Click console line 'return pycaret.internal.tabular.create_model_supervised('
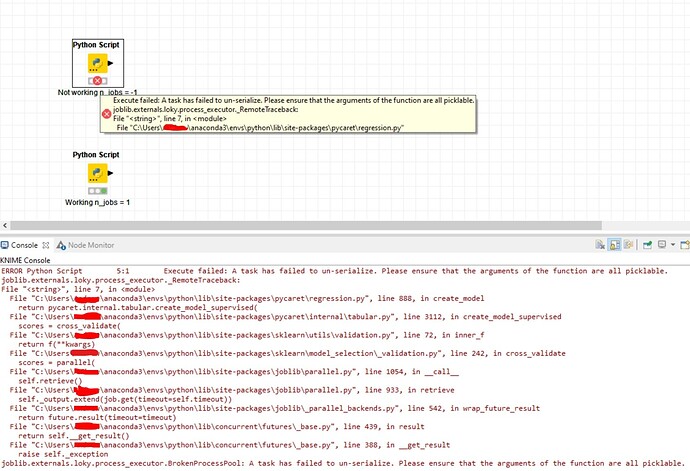The image size is (690, 471). click(x=138, y=308)
